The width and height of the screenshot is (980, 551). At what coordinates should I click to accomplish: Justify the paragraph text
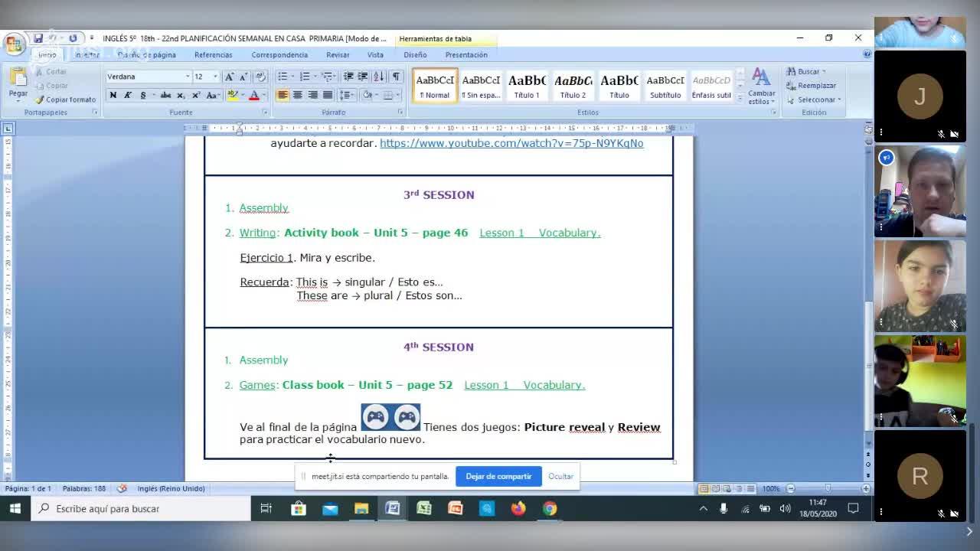[328, 96]
